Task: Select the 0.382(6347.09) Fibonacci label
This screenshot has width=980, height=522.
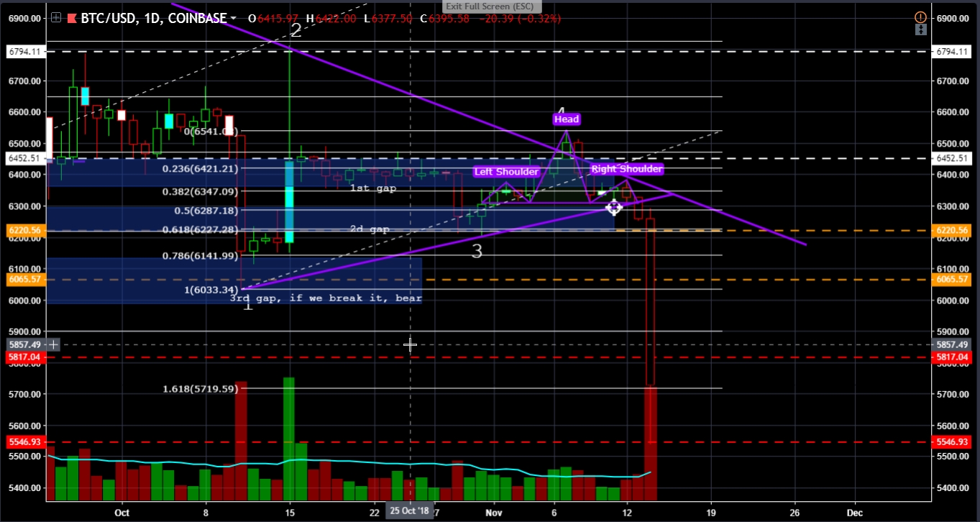Action: tap(200, 192)
